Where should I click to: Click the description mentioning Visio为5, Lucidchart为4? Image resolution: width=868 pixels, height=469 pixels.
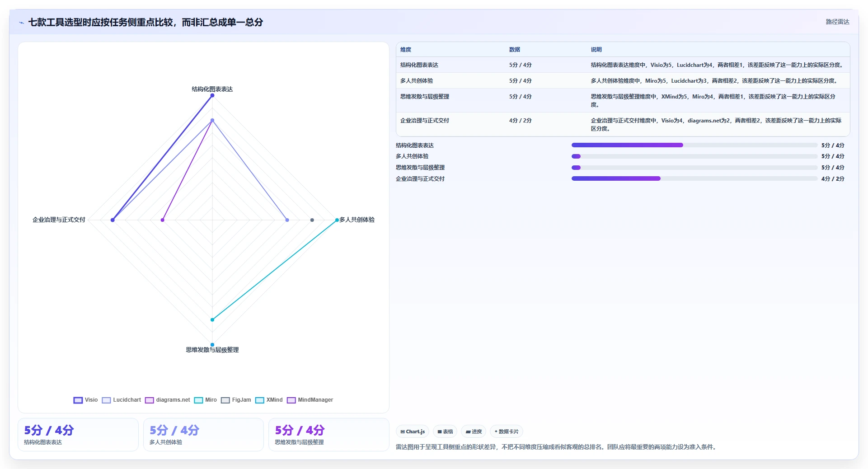718,65
